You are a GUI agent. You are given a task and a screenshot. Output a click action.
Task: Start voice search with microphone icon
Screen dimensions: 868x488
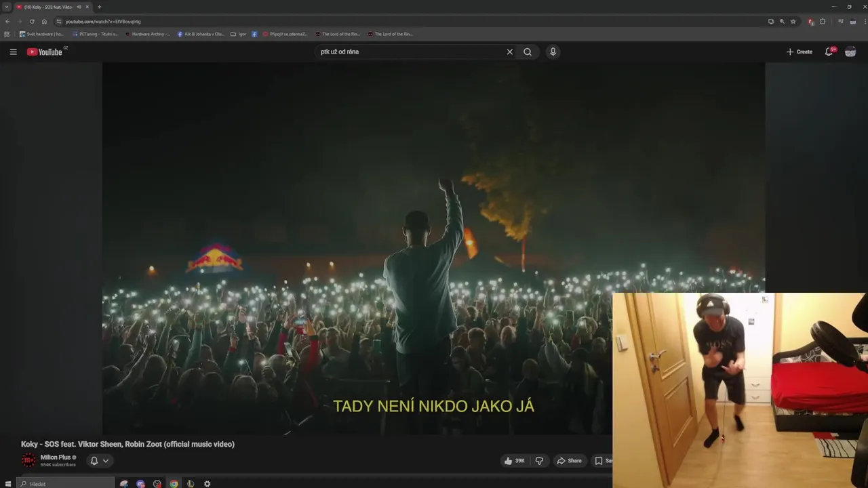[553, 52]
